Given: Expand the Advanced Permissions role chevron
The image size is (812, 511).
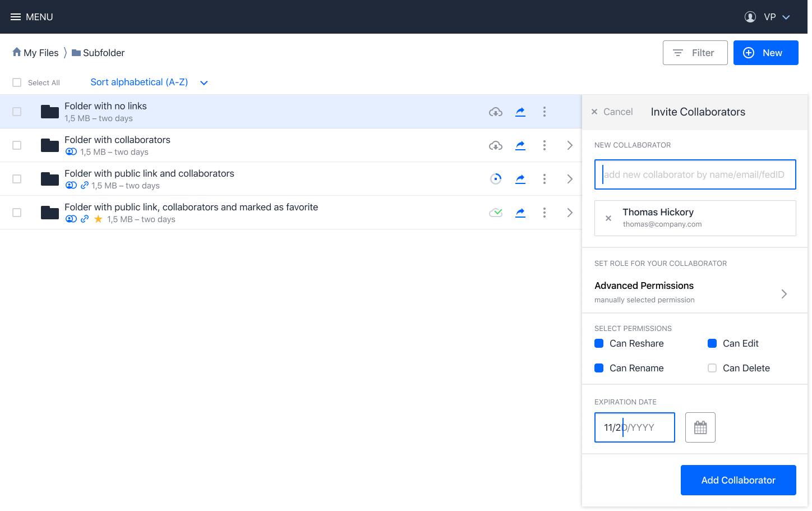Looking at the screenshot, I should pos(784,294).
